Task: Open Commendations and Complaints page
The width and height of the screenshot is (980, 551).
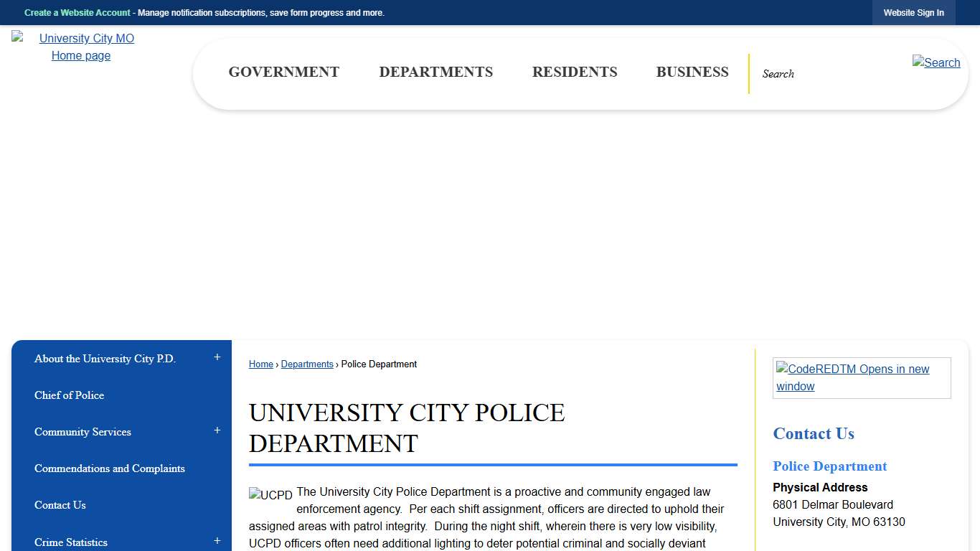Action: click(109, 468)
